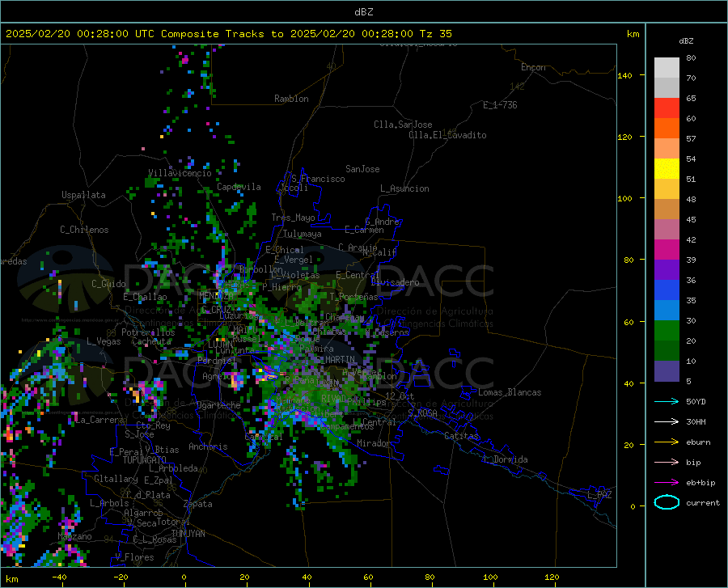Click the L_Dormida map label
The image size is (728, 588).
tap(506, 459)
